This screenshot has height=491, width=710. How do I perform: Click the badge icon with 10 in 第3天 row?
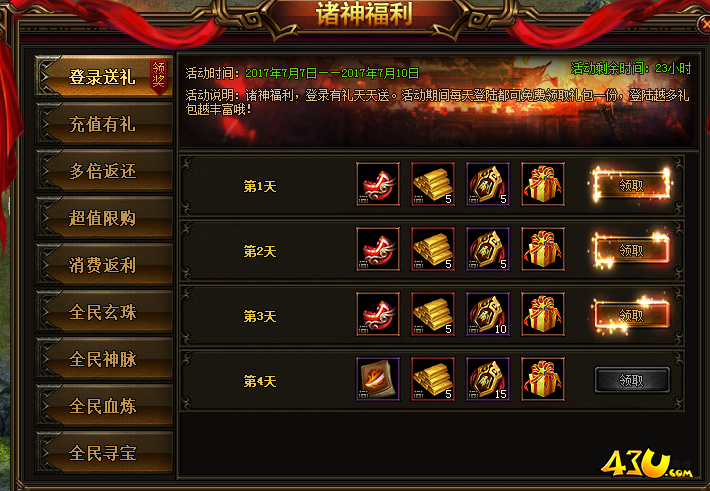tap(488, 314)
